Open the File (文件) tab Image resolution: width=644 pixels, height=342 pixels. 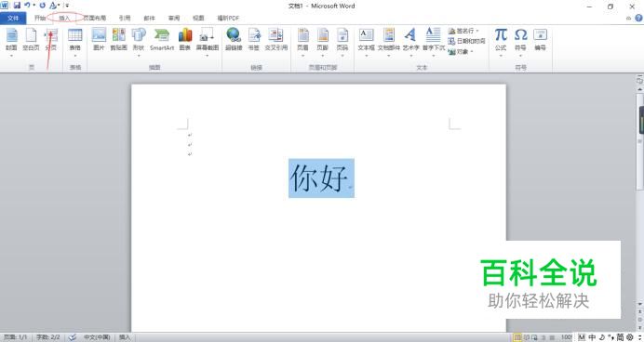13,18
